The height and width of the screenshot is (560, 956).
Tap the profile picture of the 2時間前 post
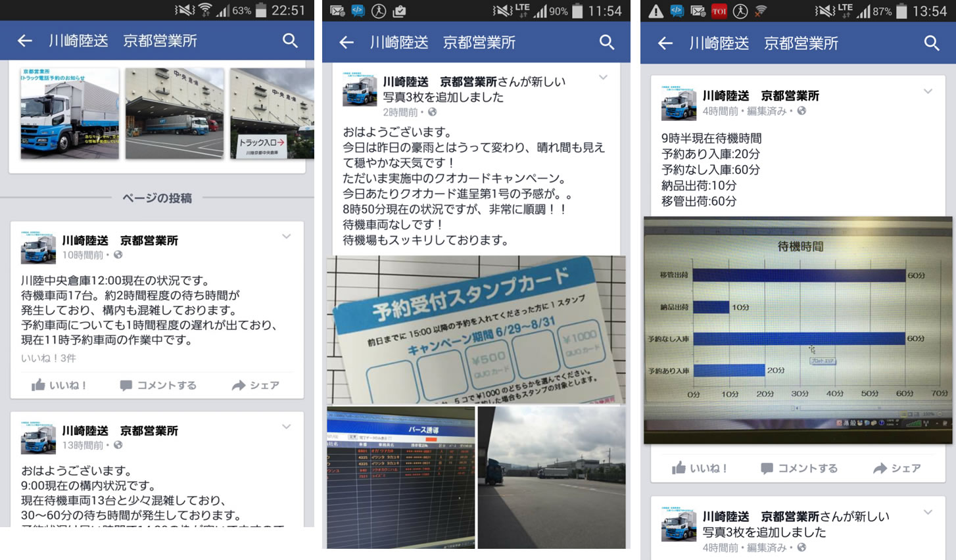pos(360,90)
